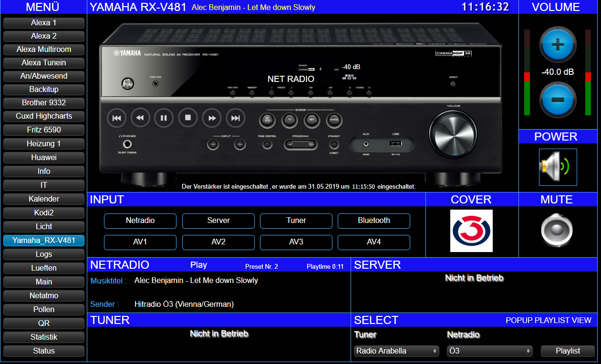Click skip to previous track on receiver

[117, 118]
